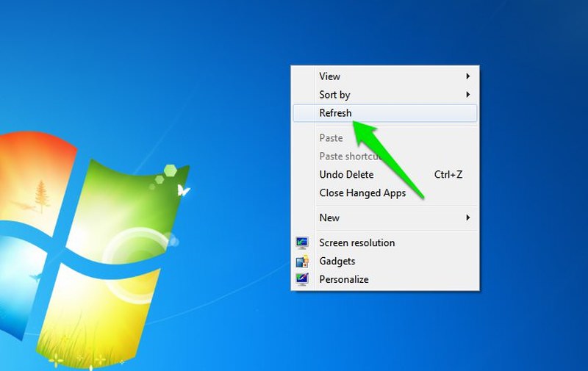The width and height of the screenshot is (588, 371).
Task: Expand the View submenu arrow
Action: [x=467, y=76]
